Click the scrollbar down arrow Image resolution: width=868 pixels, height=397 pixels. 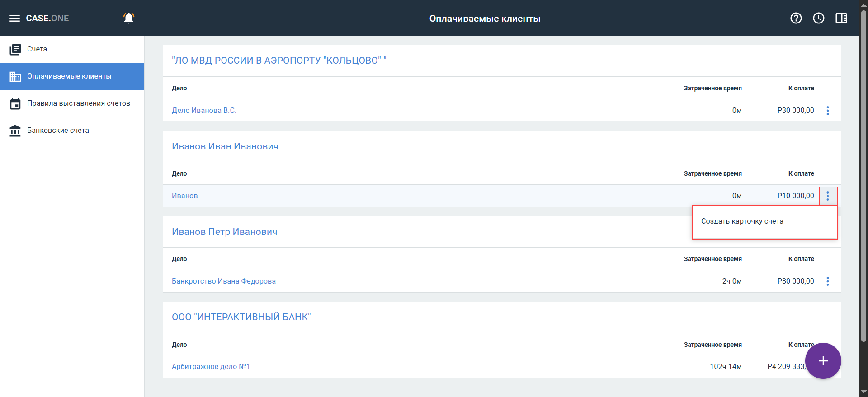pyautogui.click(x=863, y=392)
